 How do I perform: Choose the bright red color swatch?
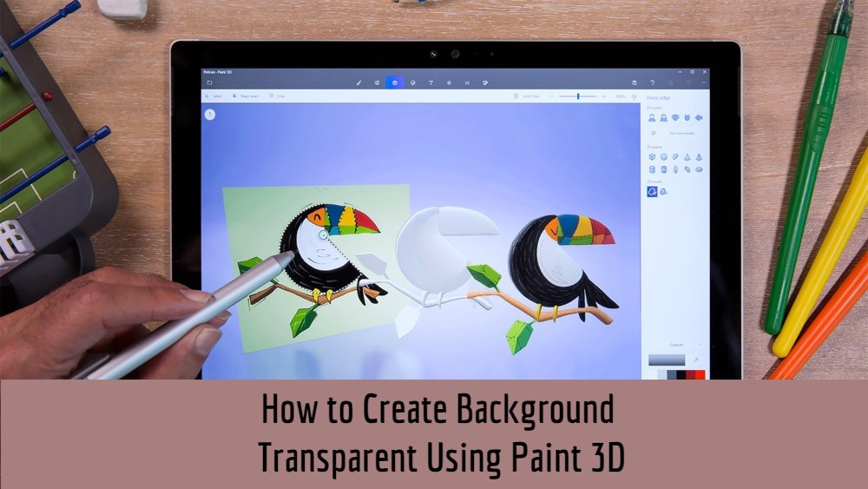pyautogui.click(x=700, y=375)
